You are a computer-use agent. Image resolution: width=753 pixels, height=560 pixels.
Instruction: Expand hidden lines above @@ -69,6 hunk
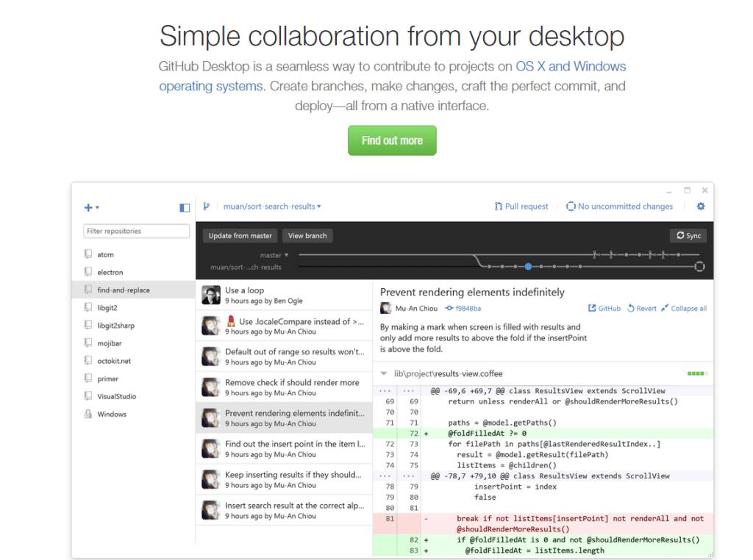pyautogui.click(x=396, y=391)
